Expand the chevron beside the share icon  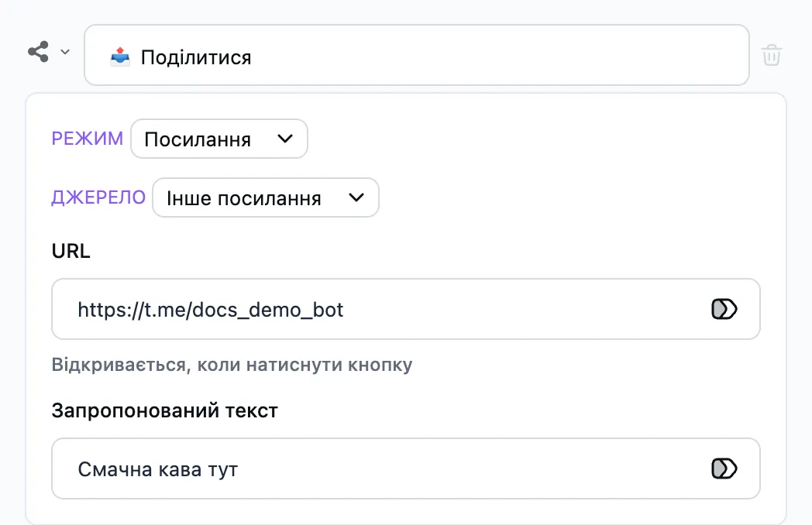click(65, 52)
